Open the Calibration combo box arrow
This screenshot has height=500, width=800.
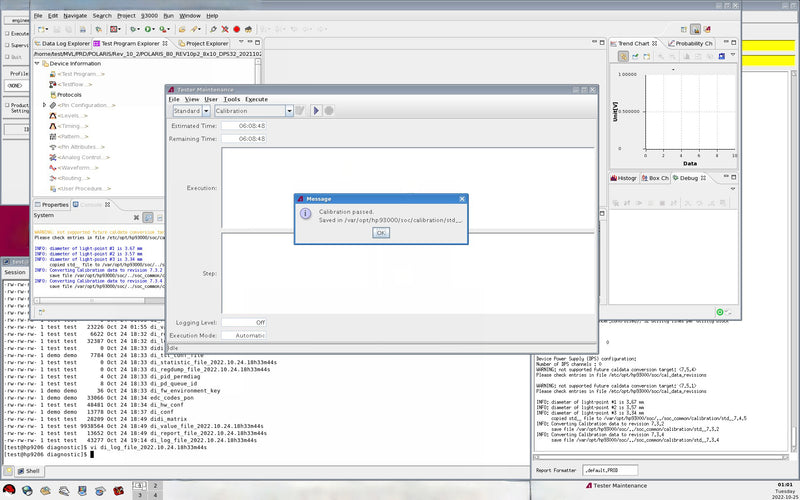tap(289, 111)
